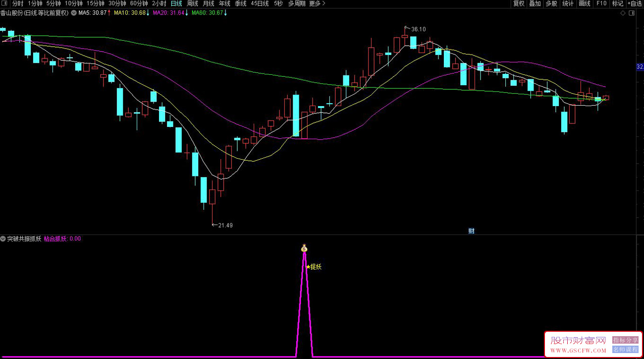Click the blue 财 marker on chart

[x=471, y=231]
